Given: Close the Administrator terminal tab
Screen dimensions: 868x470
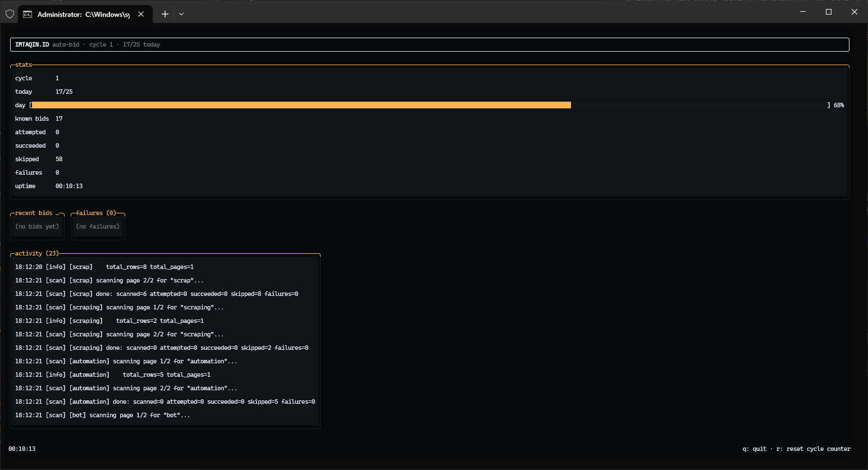Looking at the screenshot, I should coord(141,14).
